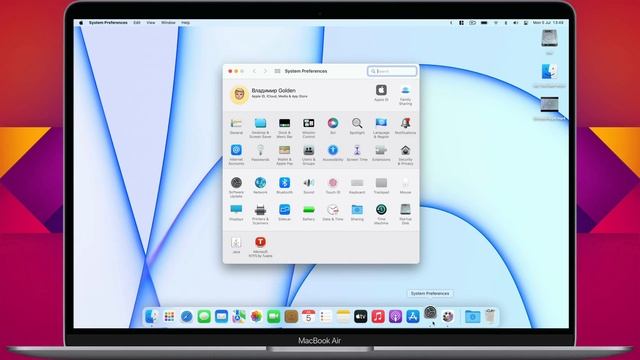This screenshot has width=640, height=360.
Task: Open Internet Accounts pane
Action: click(x=236, y=150)
